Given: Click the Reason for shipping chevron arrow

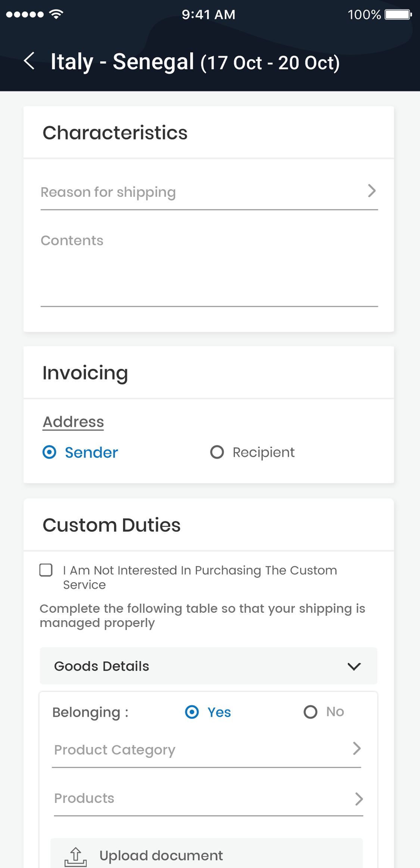Looking at the screenshot, I should click(371, 191).
